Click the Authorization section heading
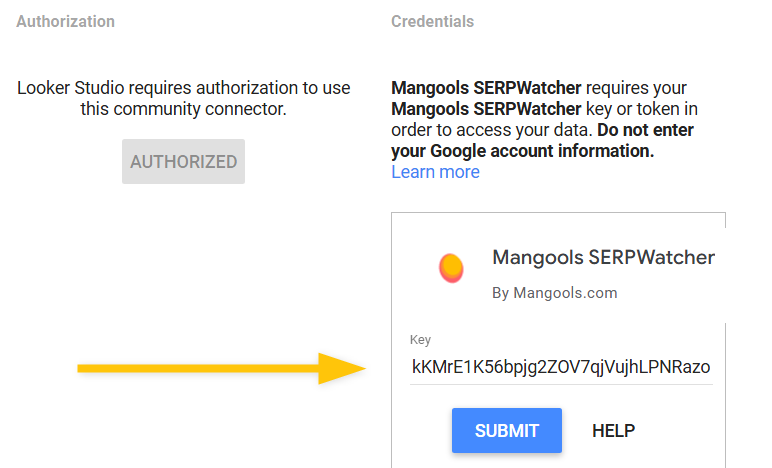The image size is (772, 468). pyautogui.click(x=65, y=21)
